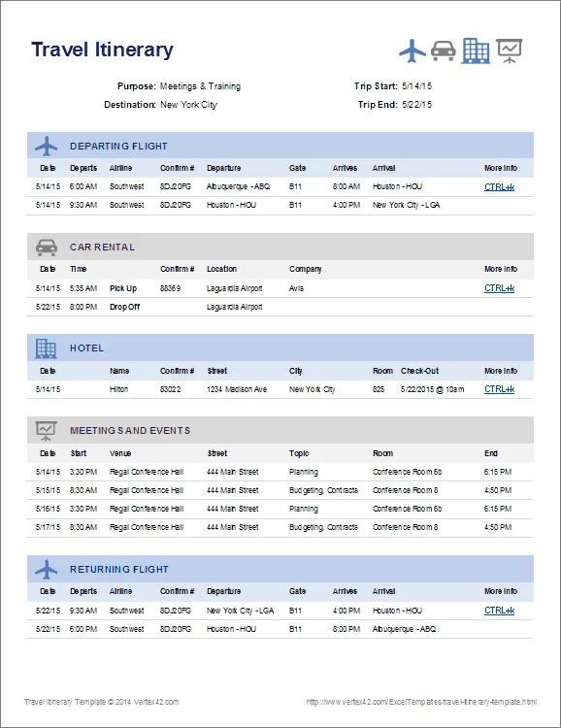The height and width of the screenshot is (728, 561).
Task: Select hotel confirmation number 83022
Action: pos(170,389)
